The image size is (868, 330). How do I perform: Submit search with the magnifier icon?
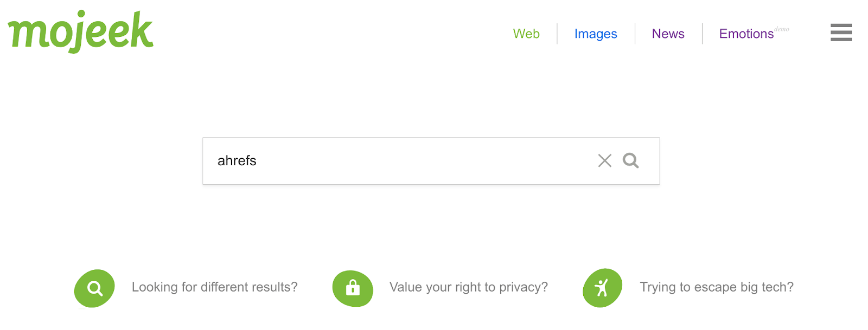tap(630, 160)
